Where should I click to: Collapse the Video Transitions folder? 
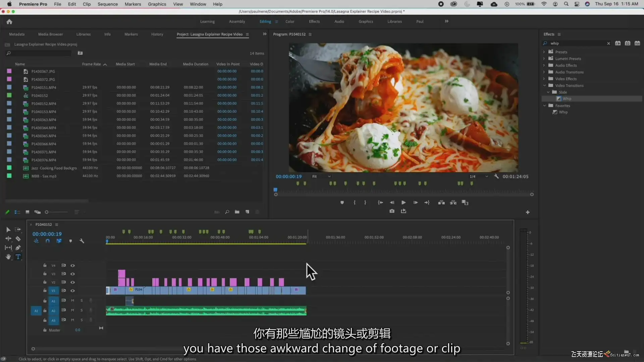tap(544, 85)
